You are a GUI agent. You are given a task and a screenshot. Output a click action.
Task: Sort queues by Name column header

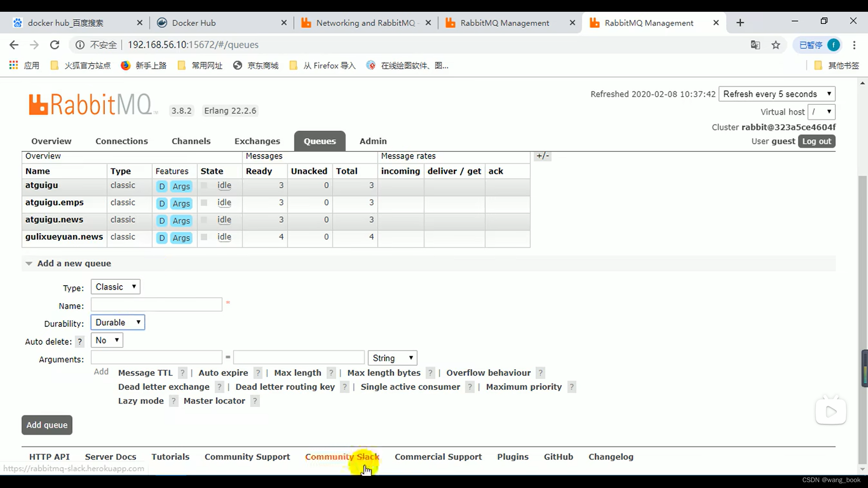[38, 171]
